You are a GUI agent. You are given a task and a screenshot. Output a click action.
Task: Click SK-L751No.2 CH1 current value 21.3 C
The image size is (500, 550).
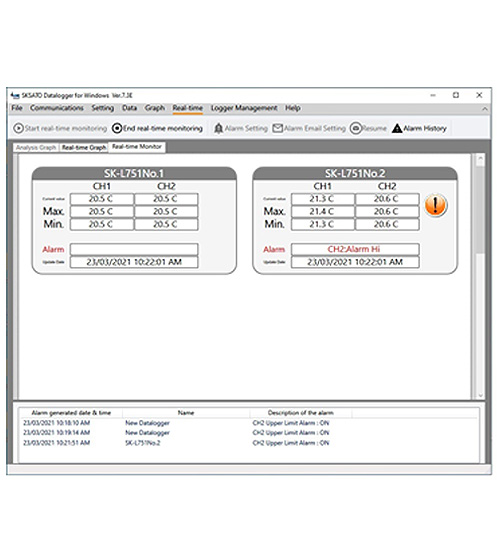(323, 199)
